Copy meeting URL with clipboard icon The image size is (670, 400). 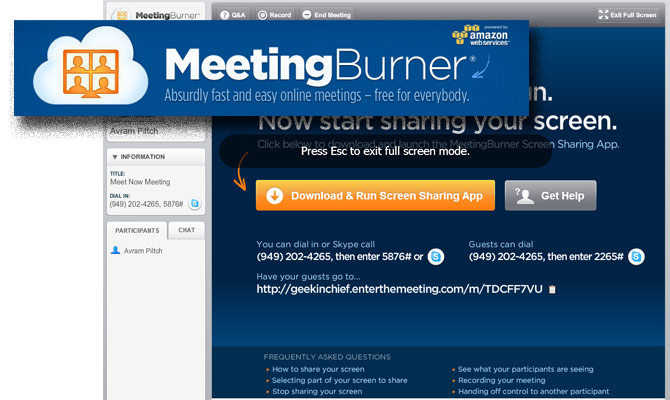point(552,289)
